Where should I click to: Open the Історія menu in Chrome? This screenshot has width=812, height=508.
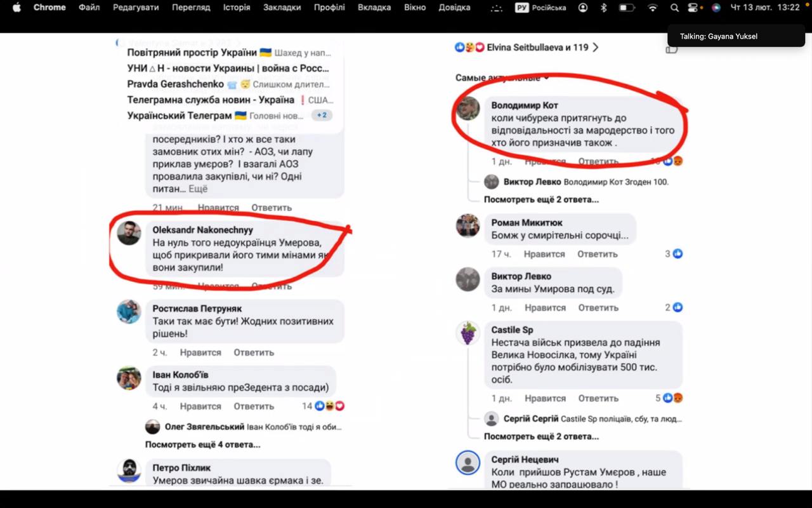(237, 8)
